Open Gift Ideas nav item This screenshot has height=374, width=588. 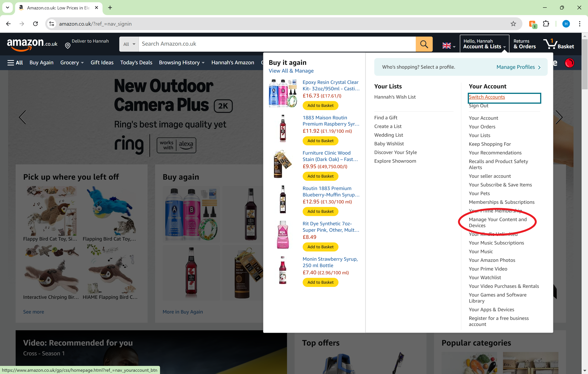[x=102, y=63]
